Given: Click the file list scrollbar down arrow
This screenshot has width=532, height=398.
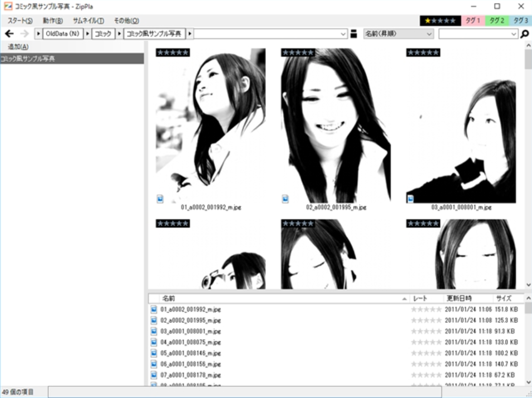Looking at the screenshot, I should coord(528,382).
